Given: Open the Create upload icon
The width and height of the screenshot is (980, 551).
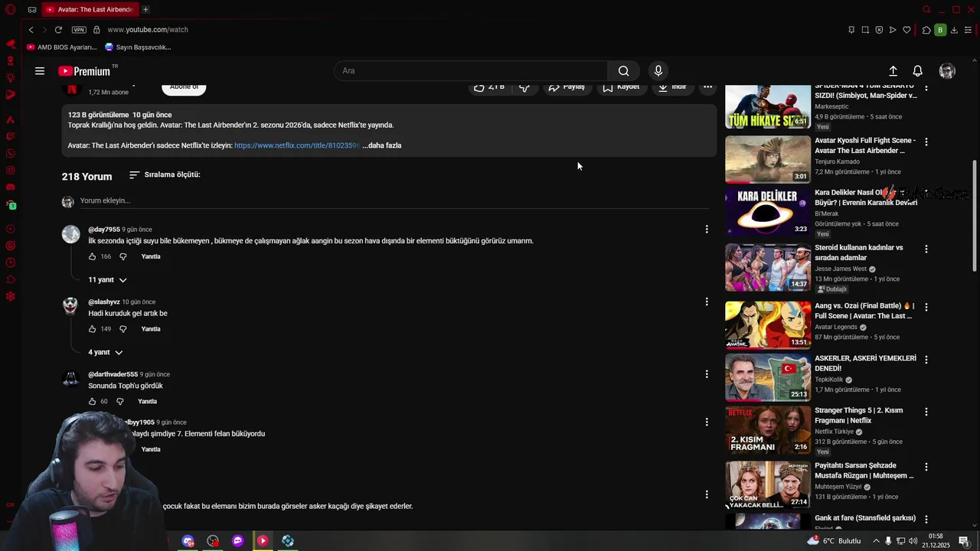Looking at the screenshot, I should pos(893,71).
